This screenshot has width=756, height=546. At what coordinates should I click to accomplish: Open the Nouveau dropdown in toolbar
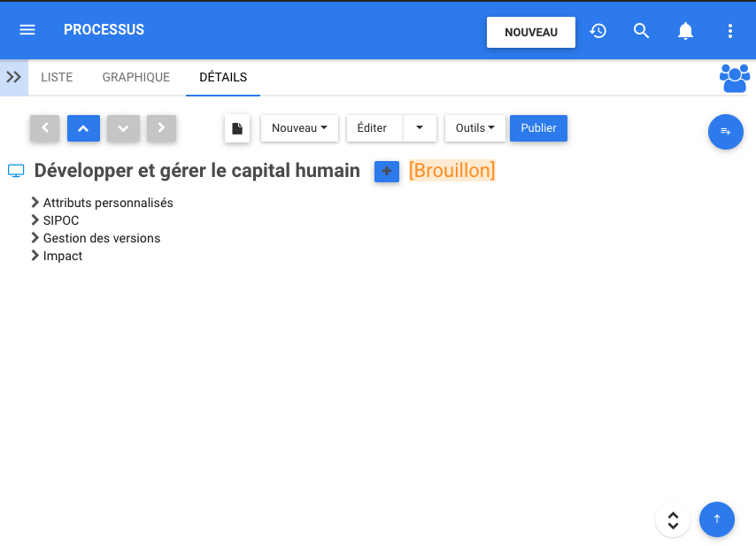(299, 128)
